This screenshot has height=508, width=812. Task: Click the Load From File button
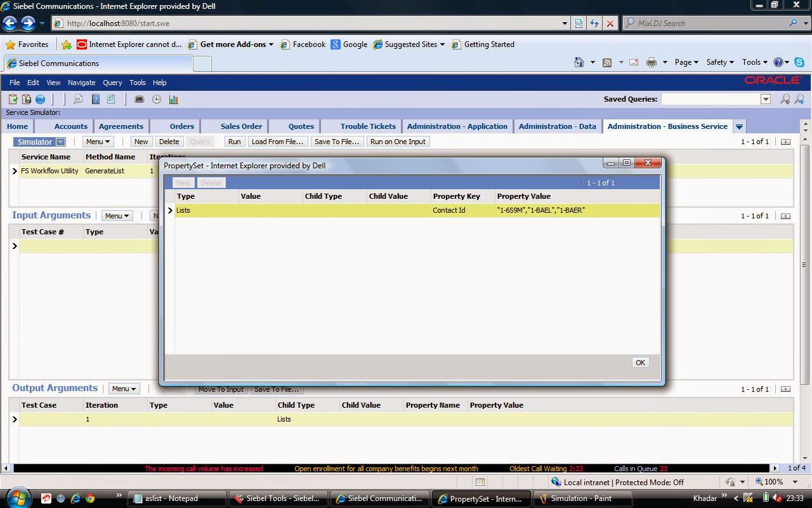click(277, 142)
